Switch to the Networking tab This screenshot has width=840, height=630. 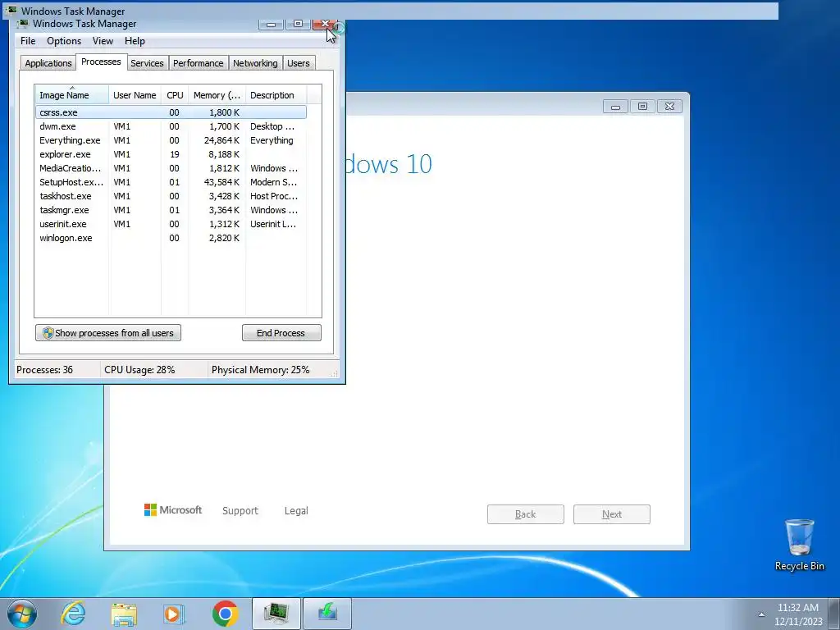click(x=256, y=63)
